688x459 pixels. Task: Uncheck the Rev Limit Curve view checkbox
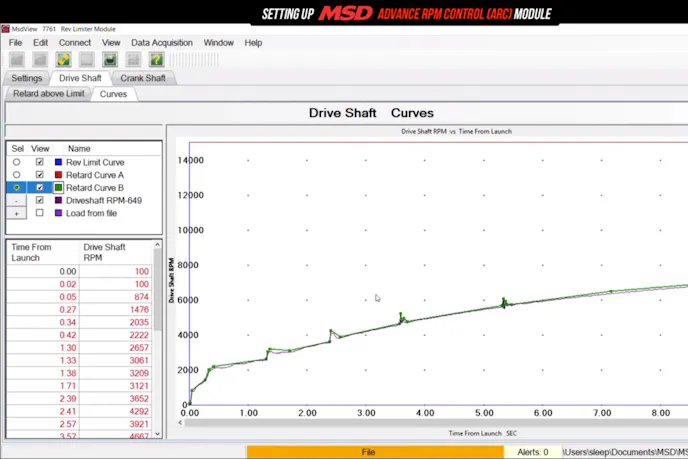coord(39,162)
